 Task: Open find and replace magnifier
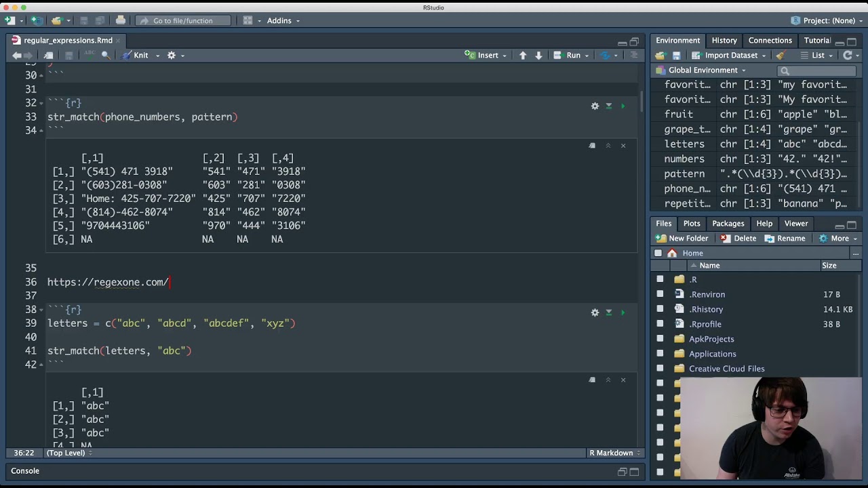coord(106,55)
